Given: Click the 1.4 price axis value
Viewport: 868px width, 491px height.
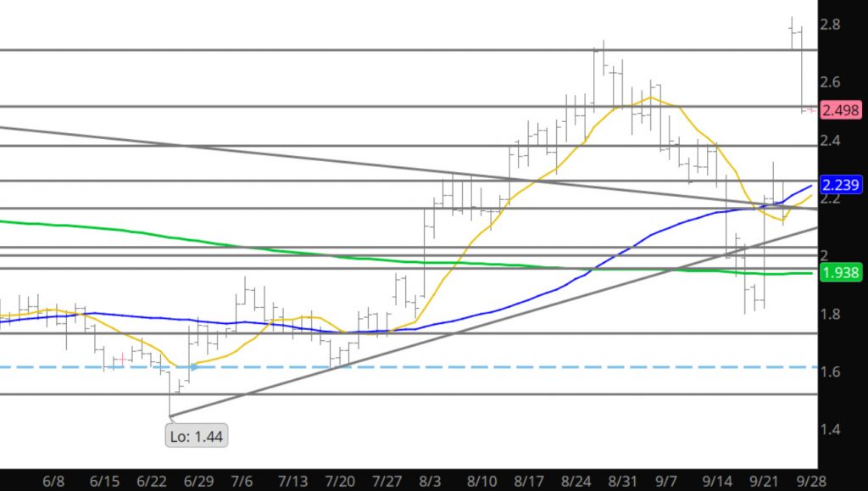Looking at the screenshot, I should (831, 429).
